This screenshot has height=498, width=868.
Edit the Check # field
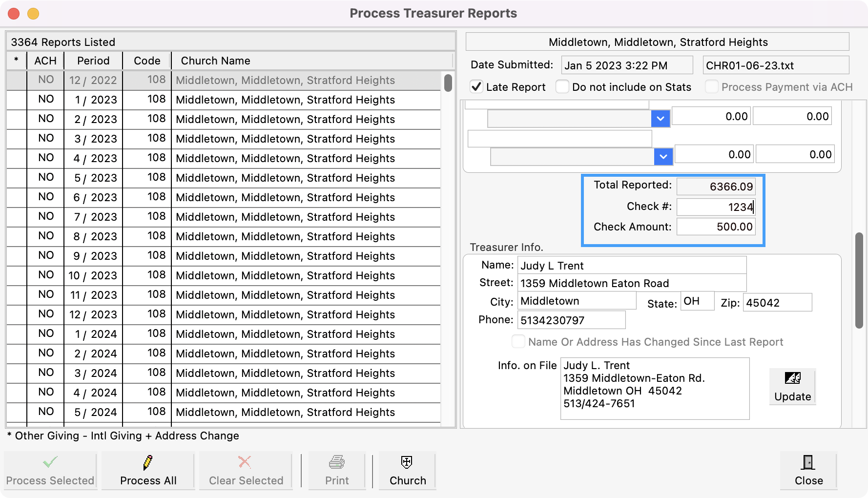(716, 207)
